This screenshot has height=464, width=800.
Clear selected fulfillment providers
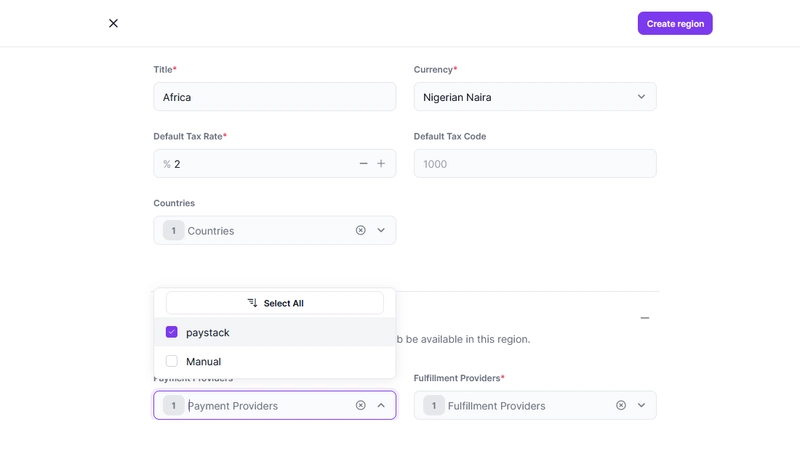(621, 405)
